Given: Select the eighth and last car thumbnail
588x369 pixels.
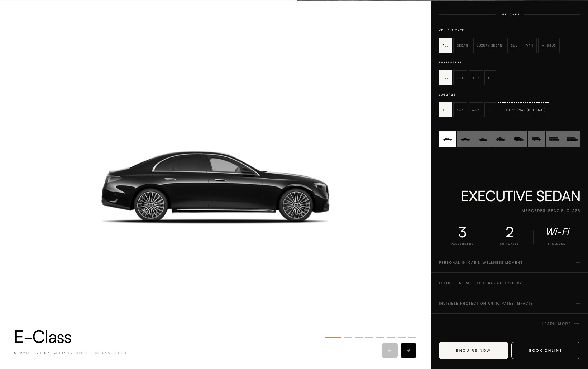Looking at the screenshot, I should (572, 139).
